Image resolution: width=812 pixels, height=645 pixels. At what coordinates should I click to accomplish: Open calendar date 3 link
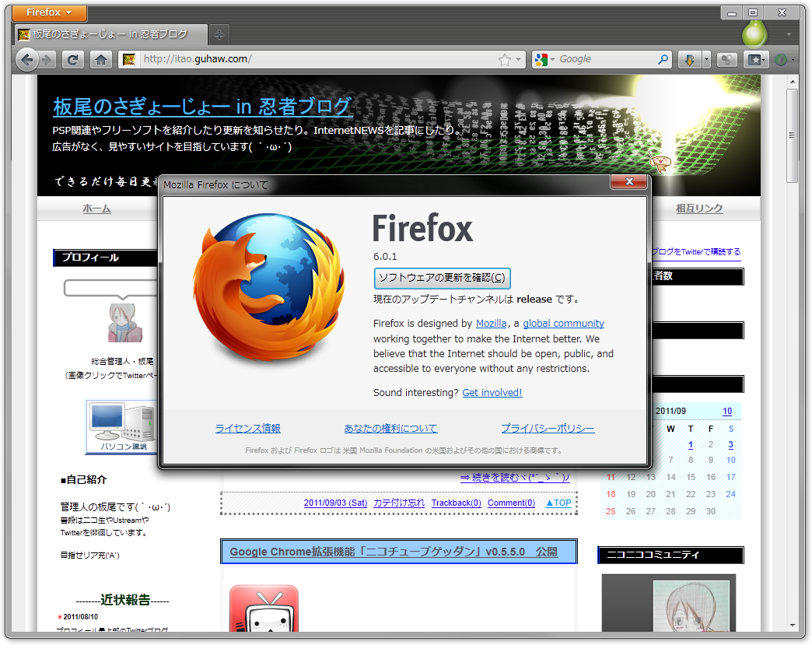coord(730,444)
